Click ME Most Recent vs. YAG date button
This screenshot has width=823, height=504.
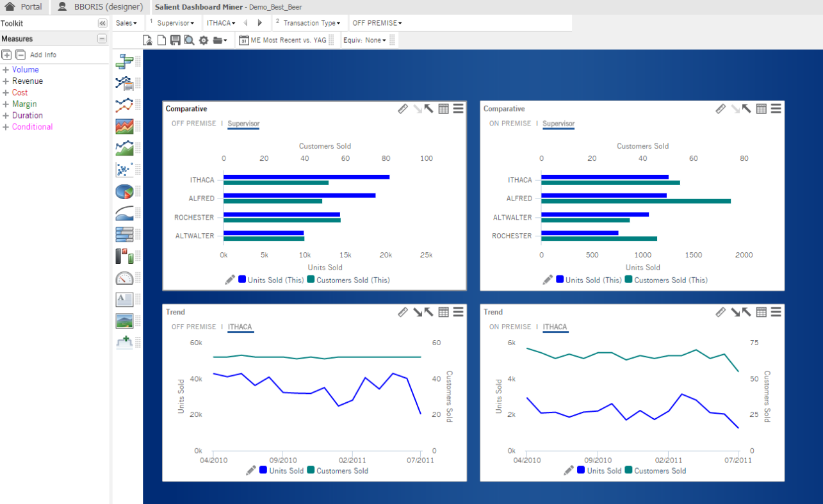pos(282,40)
